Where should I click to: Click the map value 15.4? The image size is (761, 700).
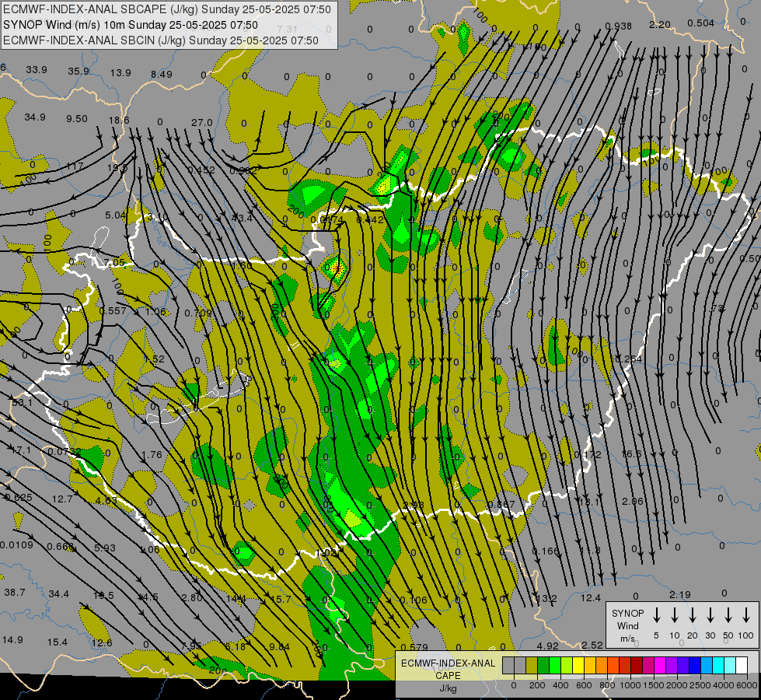(58, 642)
